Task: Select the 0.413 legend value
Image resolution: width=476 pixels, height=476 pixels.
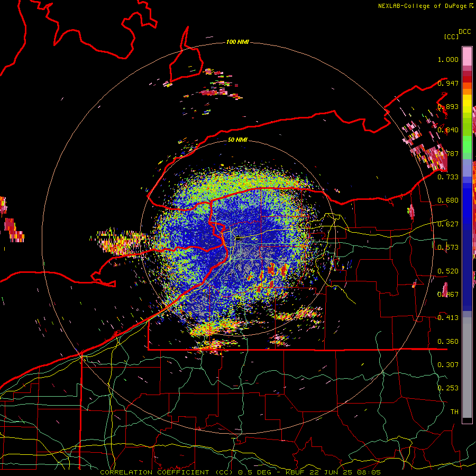Action: (448, 318)
